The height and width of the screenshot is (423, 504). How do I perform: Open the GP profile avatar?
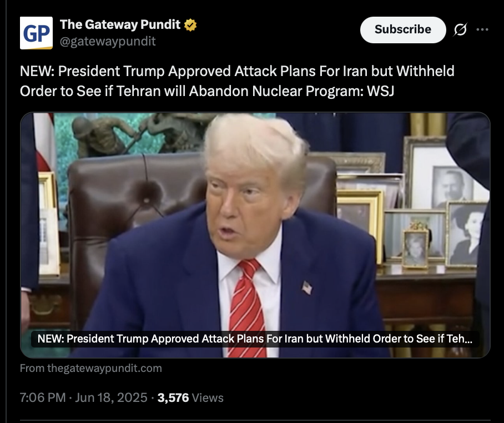[x=36, y=33]
